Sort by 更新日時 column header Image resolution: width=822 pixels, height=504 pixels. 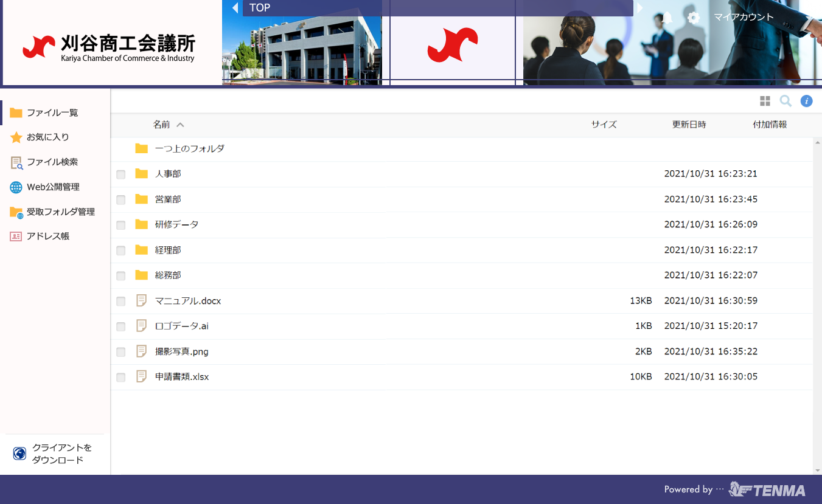coord(689,125)
